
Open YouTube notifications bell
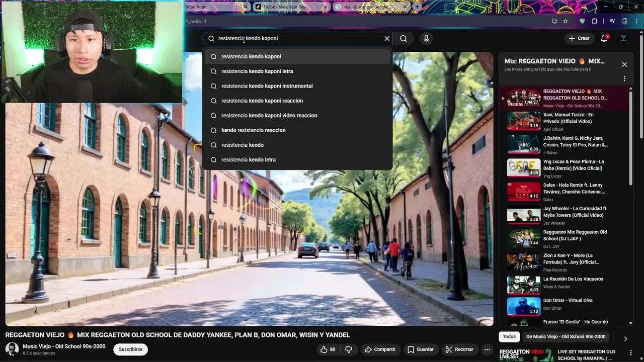click(x=604, y=38)
